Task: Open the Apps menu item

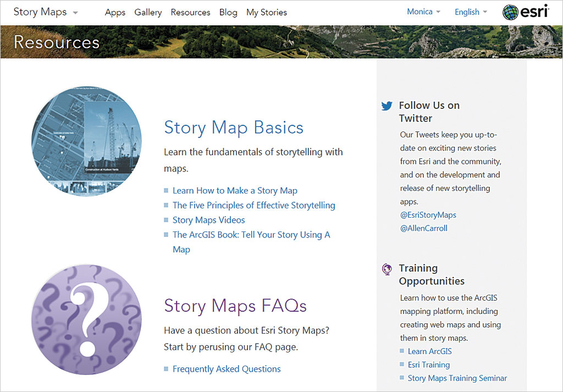Action: click(x=115, y=12)
